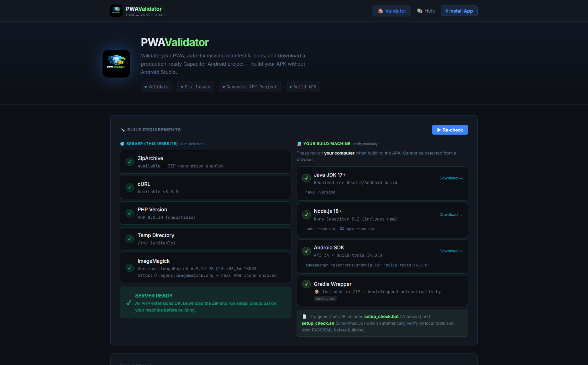Click the ImageMagick version text line

(x=197, y=269)
